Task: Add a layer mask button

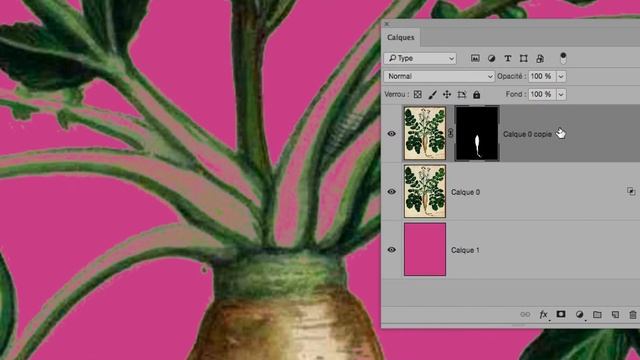Action: 561,314
